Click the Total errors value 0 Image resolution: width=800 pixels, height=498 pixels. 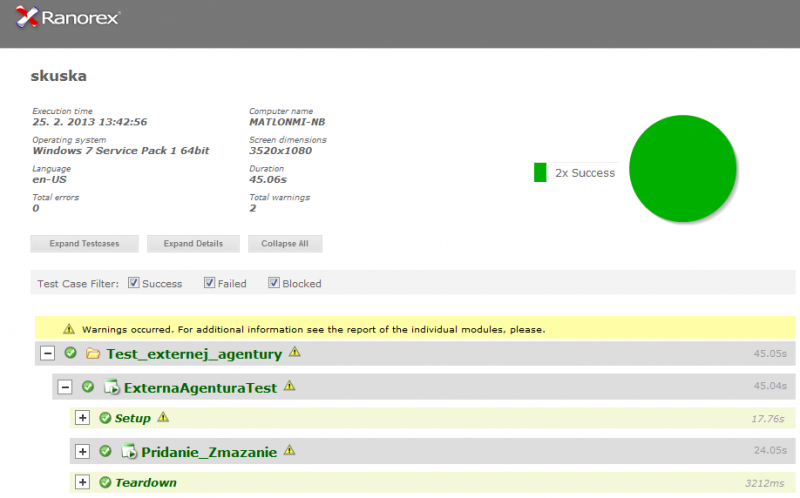click(x=36, y=208)
